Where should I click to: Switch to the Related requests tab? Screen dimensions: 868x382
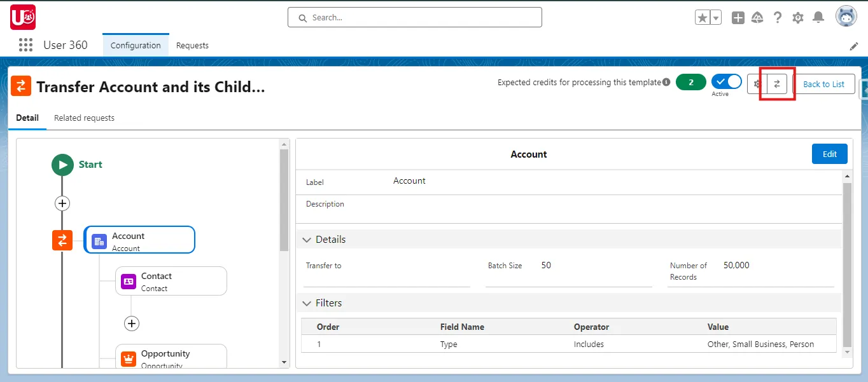point(84,118)
